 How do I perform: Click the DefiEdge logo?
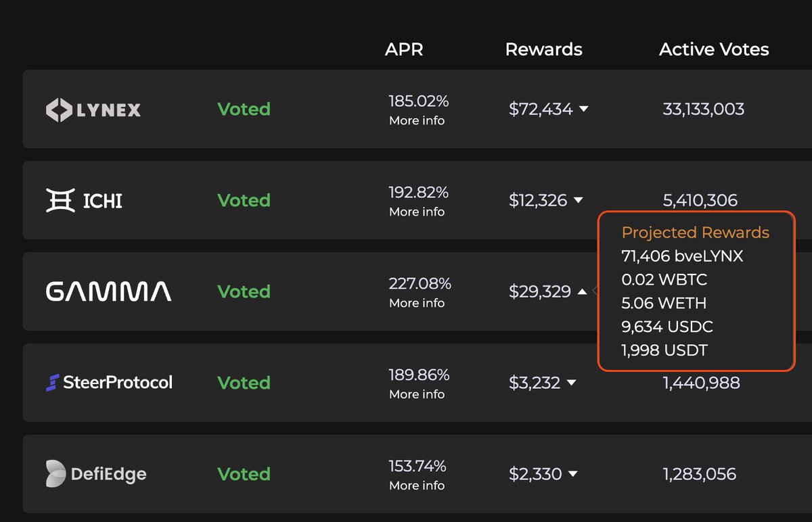coord(96,474)
